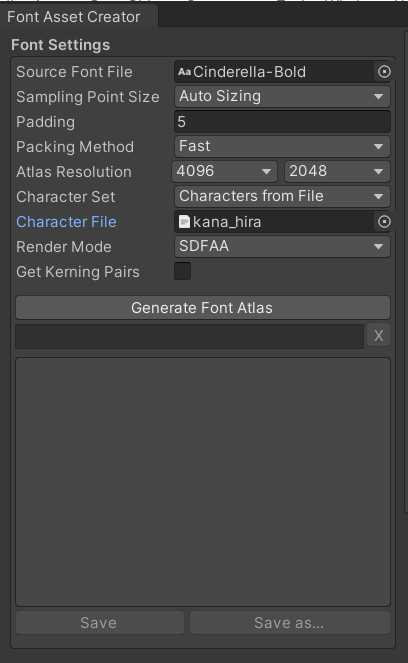Select the Cinderella-Bold source font field
The image size is (408, 663).
(x=274, y=72)
